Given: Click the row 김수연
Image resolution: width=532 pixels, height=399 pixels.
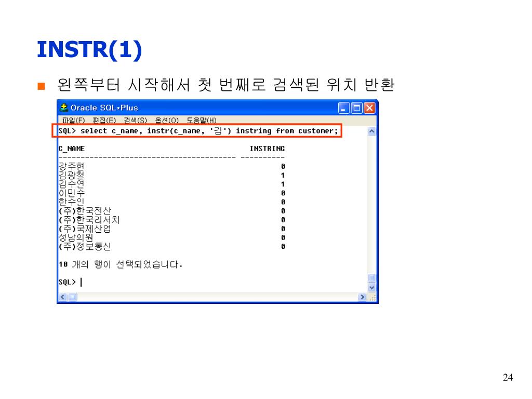Looking at the screenshot, I should coord(171,184).
